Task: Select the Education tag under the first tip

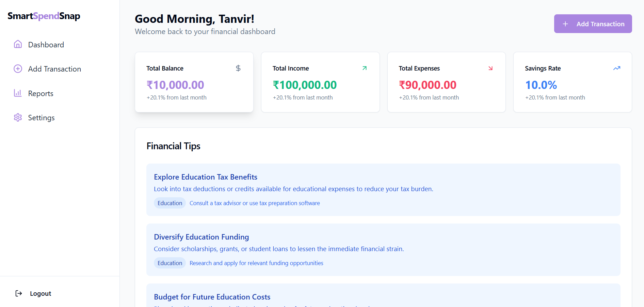Action: pos(170,203)
